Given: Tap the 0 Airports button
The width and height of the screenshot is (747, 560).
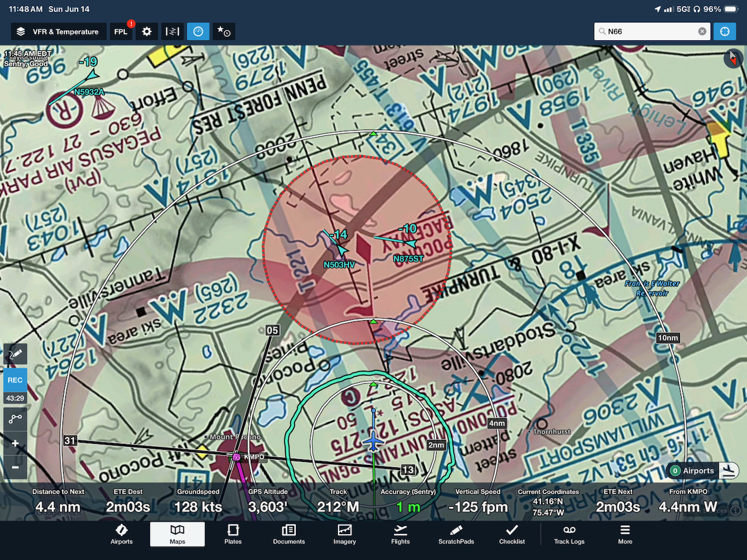Looking at the screenshot, I should pos(693,471).
